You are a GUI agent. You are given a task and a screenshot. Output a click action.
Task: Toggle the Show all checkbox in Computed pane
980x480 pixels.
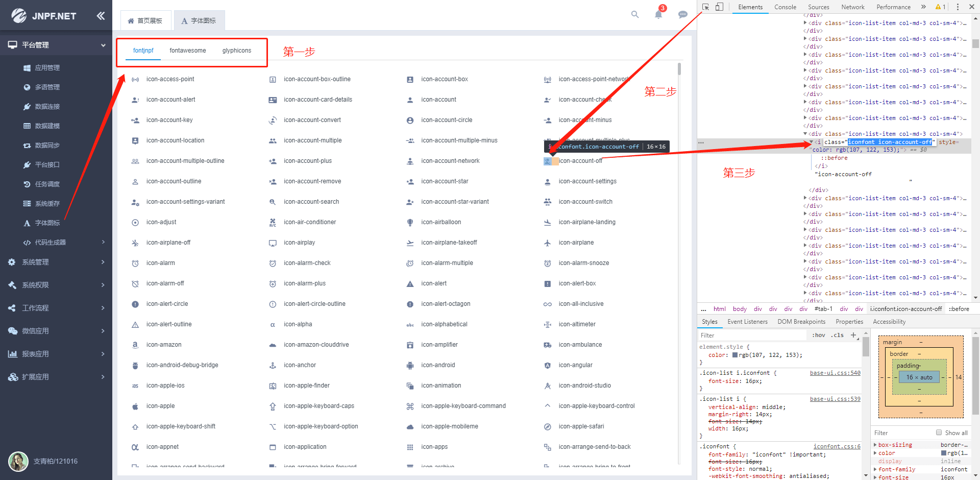(x=939, y=433)
